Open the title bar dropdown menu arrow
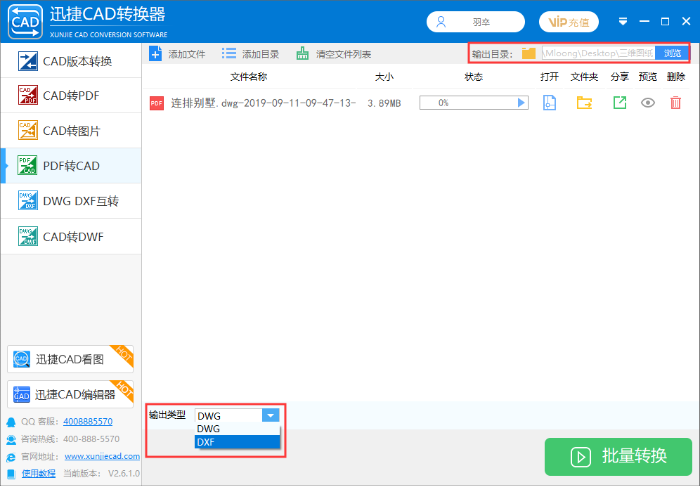The image size is (700, 486). pos(623,21)
